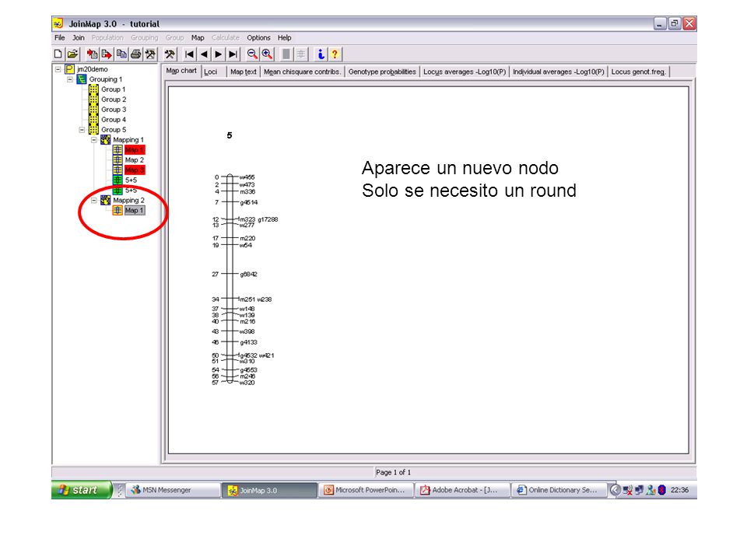This screenshot has width=747, height=560.
Task: Open the Genotype probabilities tab
Action: click(x=382, y=72)
